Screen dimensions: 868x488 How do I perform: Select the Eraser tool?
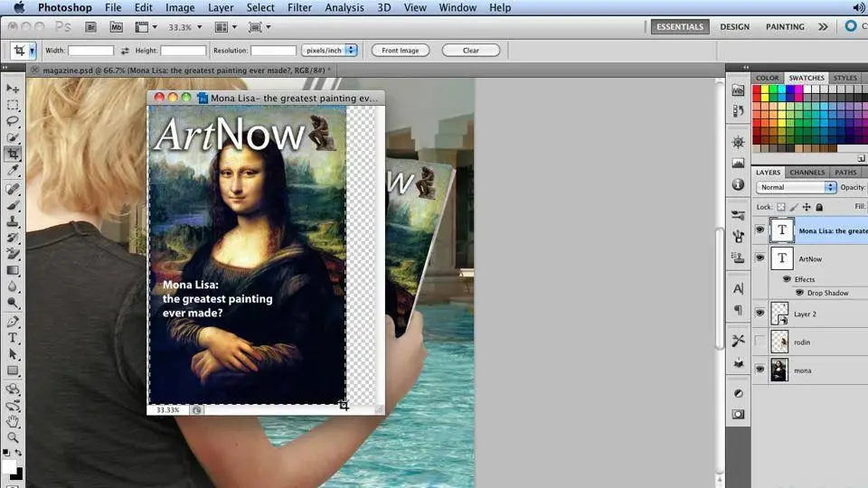(12, 254)
